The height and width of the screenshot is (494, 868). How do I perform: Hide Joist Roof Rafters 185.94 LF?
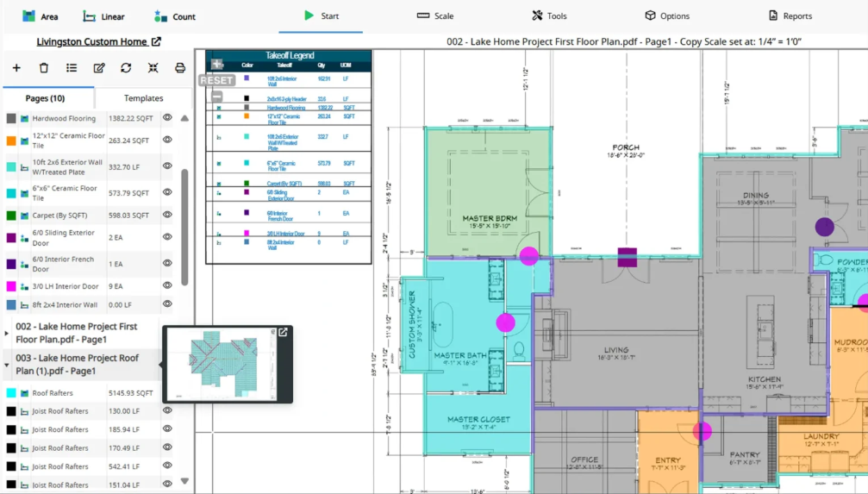point(167,428)
